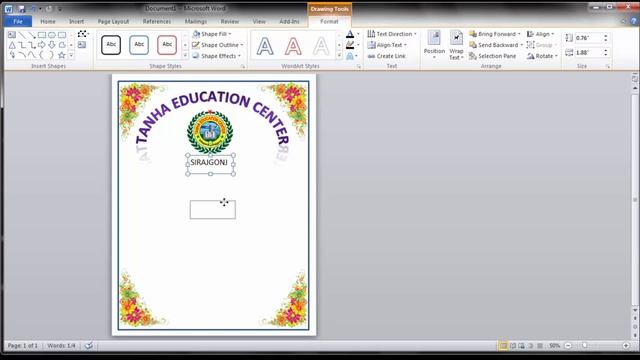Image resolution: width=640 pixels, height=360 pixels.
Task: Open the Shape Effects dropdown
Action: (x=216, y=56)
